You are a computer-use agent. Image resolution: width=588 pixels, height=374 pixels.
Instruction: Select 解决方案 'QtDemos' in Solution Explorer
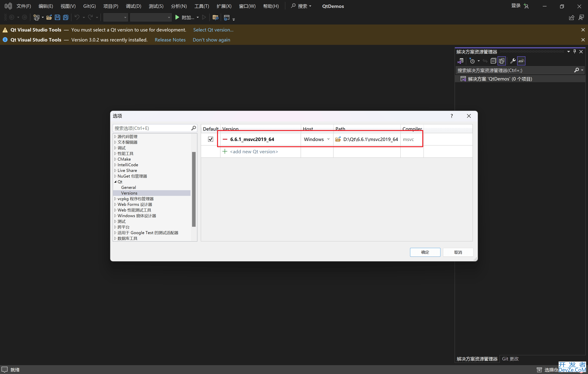[x=500, y=79]
